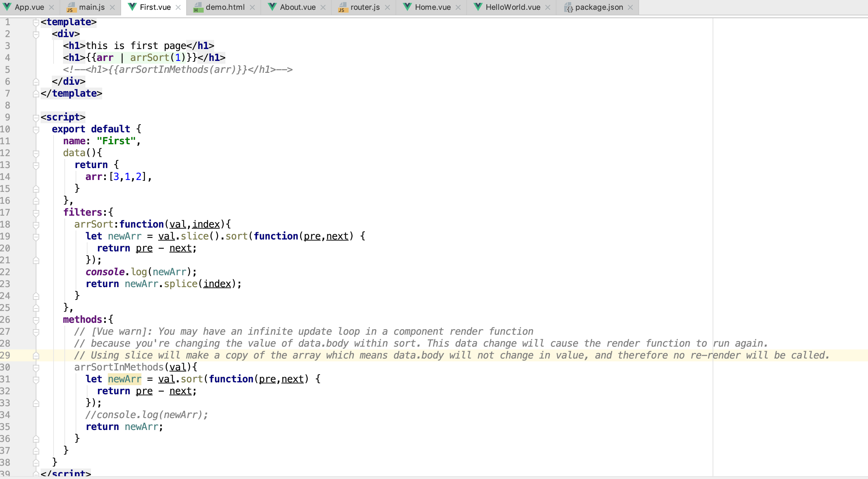Fold the filters object block
Screen dimensions: 868x479
pyautogui.click(x=36, y=213)
